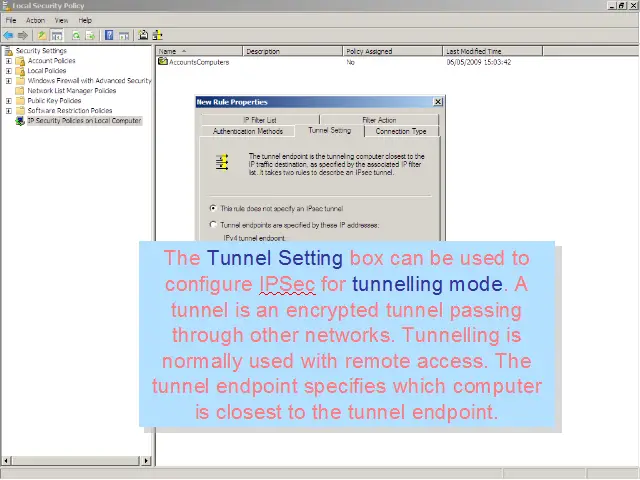
Task: Click the Export List toolbar icon
Action: coord(90,35)
